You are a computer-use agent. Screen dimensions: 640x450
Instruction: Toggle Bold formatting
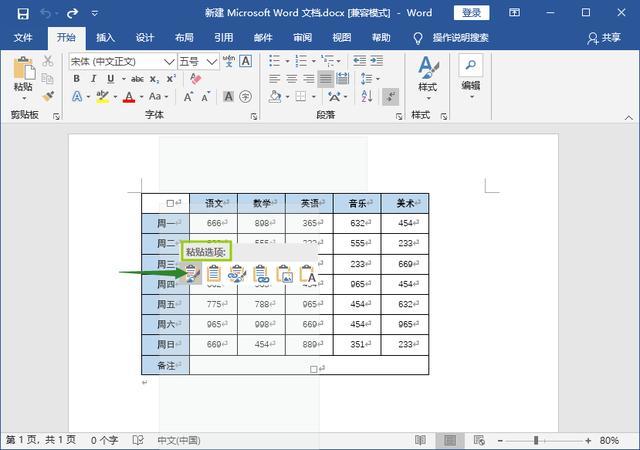click(77, 79)
